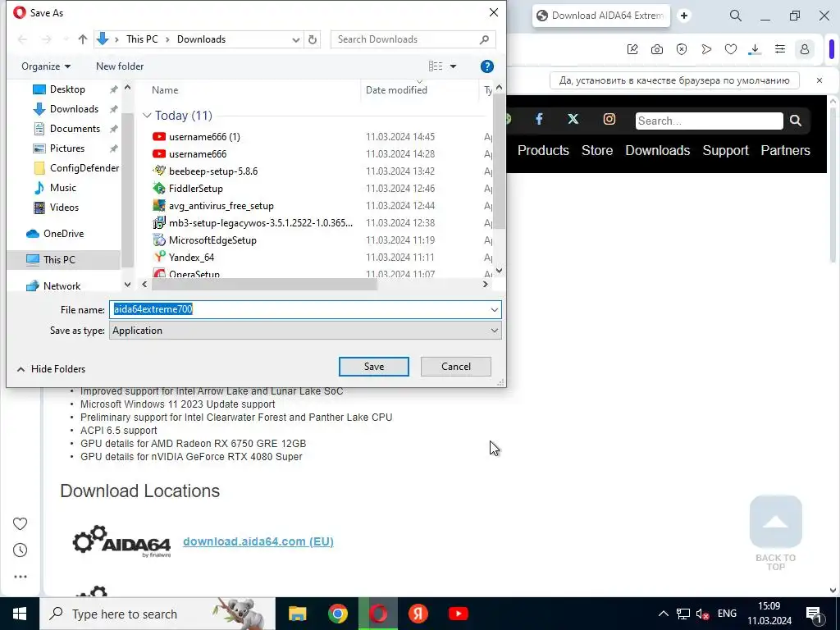The image size is (840, 630).
Task: Open Opera sidebar bookmarks heart
Action: tap(20, 523)
